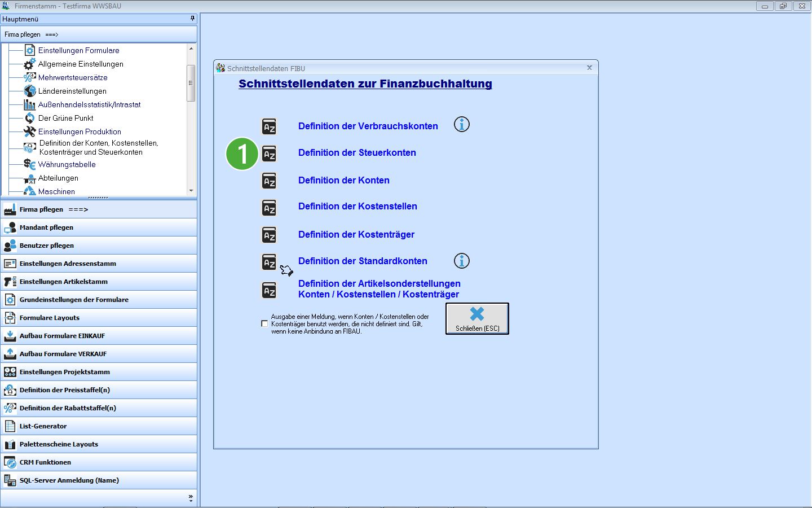Click the Mehrwertsteuersätze percent icon
Viewport: 812px width, 508px height.
point(30,77)
